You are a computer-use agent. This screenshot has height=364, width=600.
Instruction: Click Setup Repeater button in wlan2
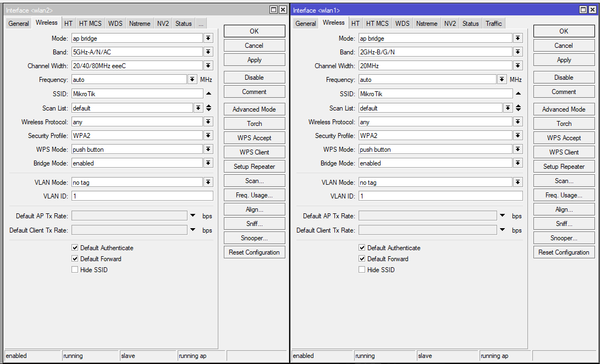coord(254,167)
